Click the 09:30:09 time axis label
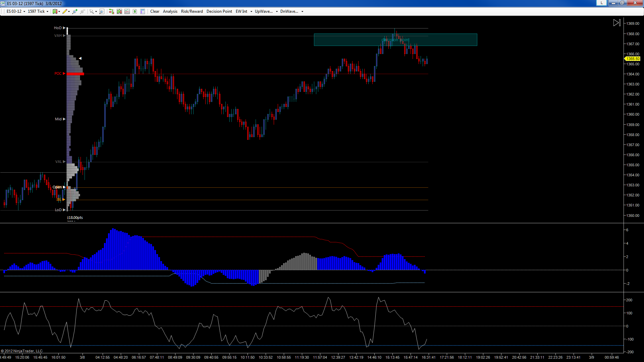The width and height of the screenshot is (644, 362). pyautogui.click(x=193, y=357)
